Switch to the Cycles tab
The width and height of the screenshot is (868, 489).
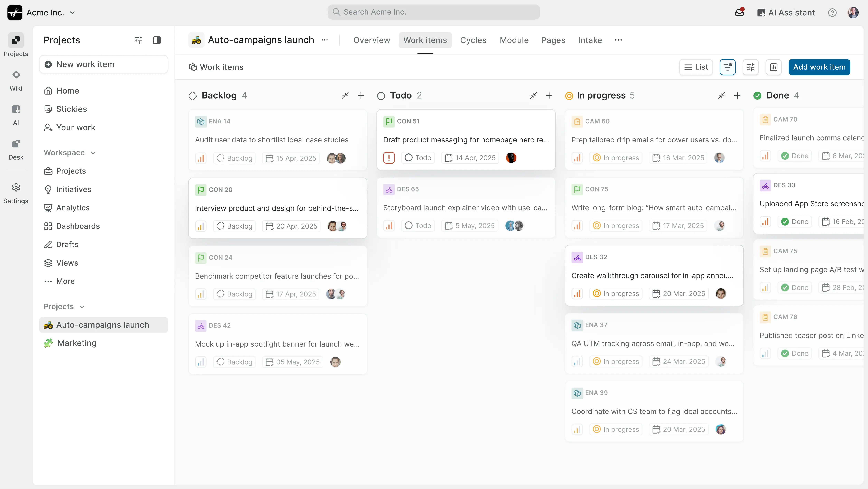473,40
